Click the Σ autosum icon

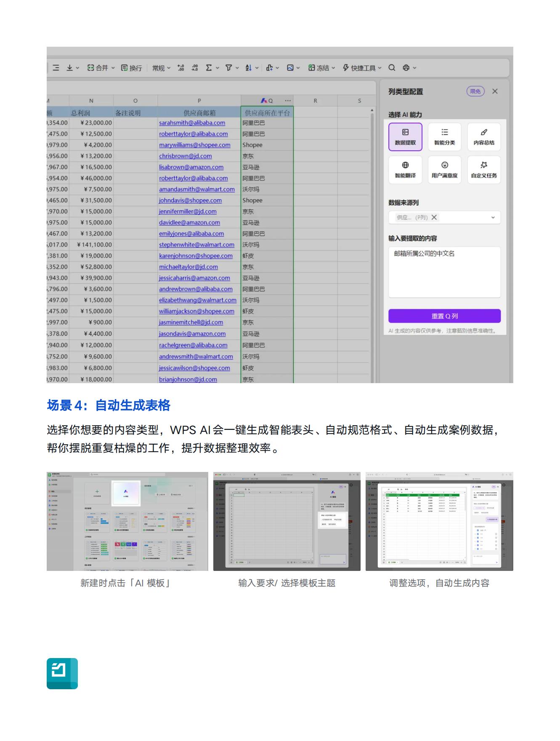[209, 68]
